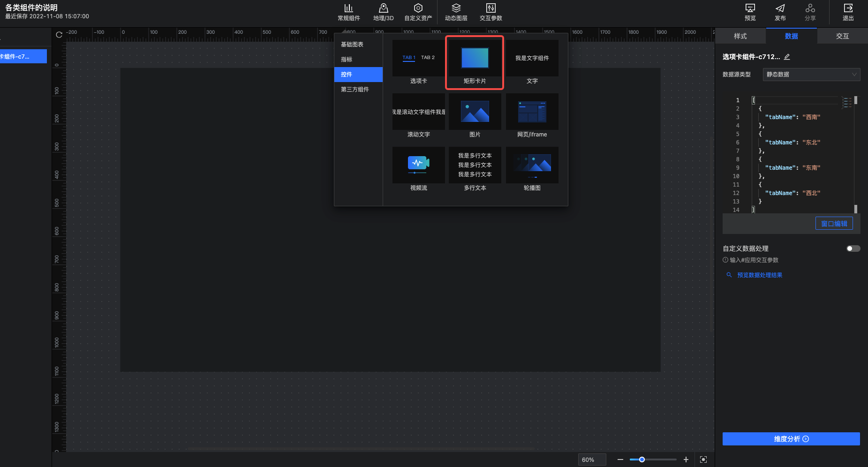Open the zoom percentage 60% box
This screenshot has height=467, width=868.
pyautogui.click(x=591, y=459)
